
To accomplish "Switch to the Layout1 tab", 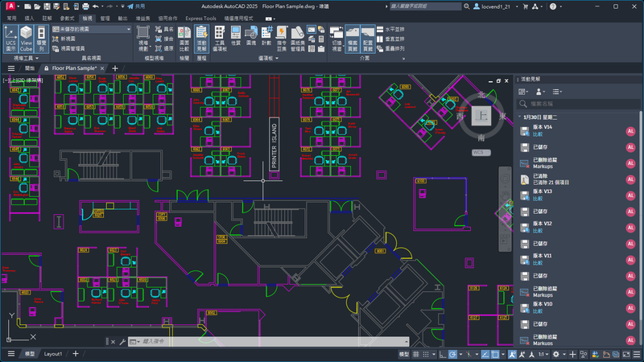I will [x=53, y=354].
